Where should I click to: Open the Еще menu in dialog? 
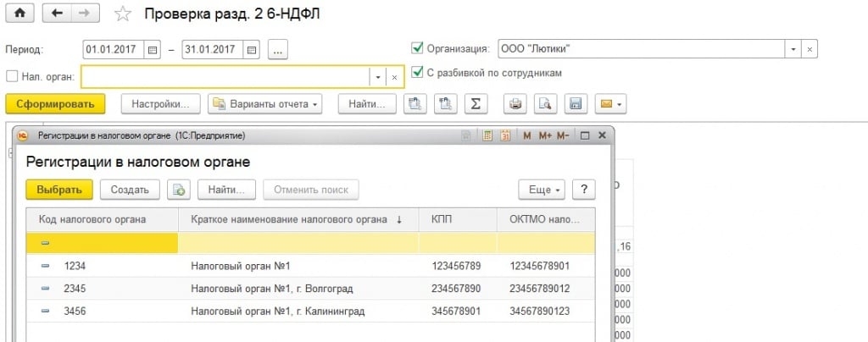pyautogui.click(x=541, y=190)
